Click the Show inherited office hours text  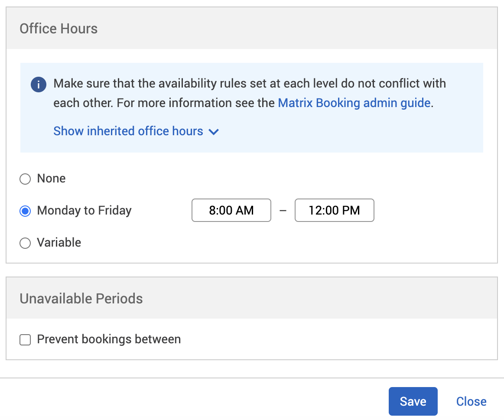(128, 131)
